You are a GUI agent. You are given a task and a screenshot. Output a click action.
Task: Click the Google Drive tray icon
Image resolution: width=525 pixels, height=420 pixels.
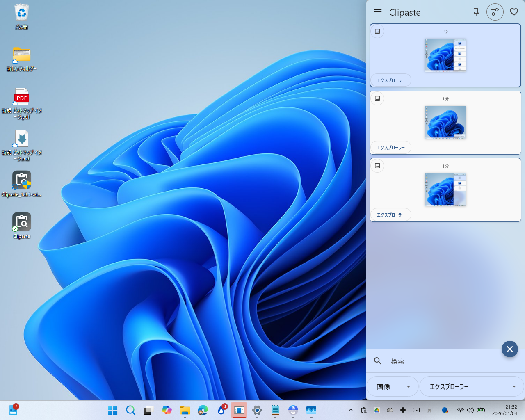[x=377, y=410]
